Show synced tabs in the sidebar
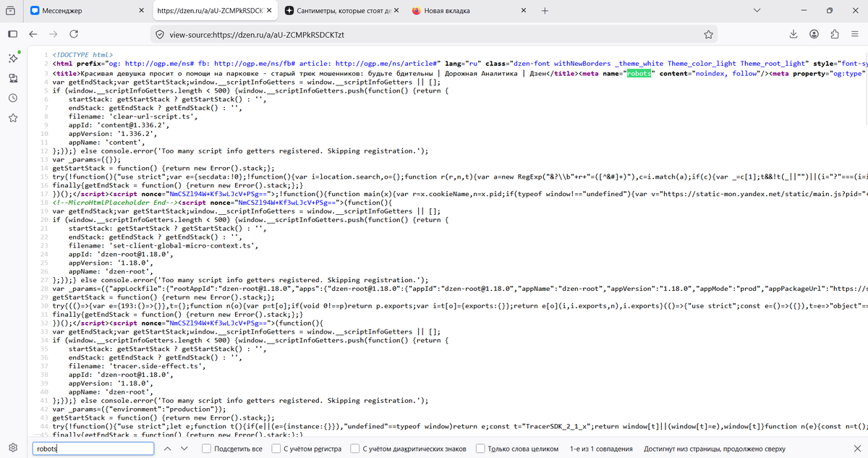868x458 pixels. 13,78
